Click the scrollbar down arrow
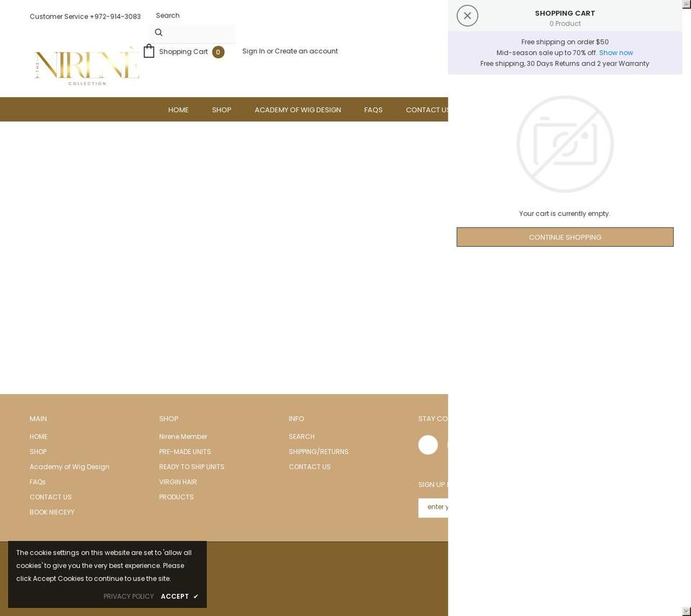The width and height of the screenshot is (691, 616). 687,612
